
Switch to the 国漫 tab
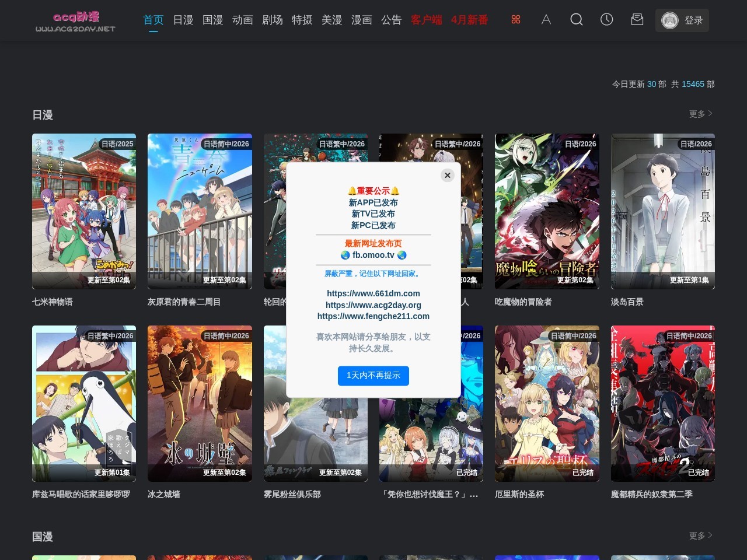(213, 19)
